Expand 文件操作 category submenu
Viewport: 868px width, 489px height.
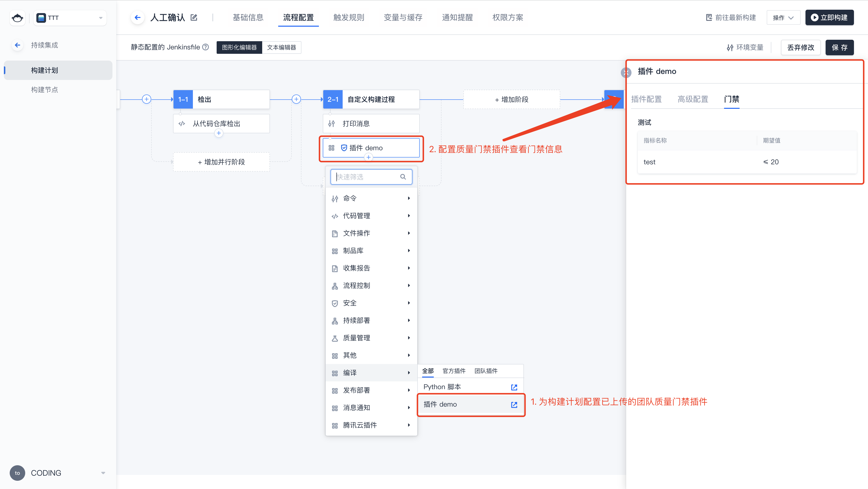371,233
